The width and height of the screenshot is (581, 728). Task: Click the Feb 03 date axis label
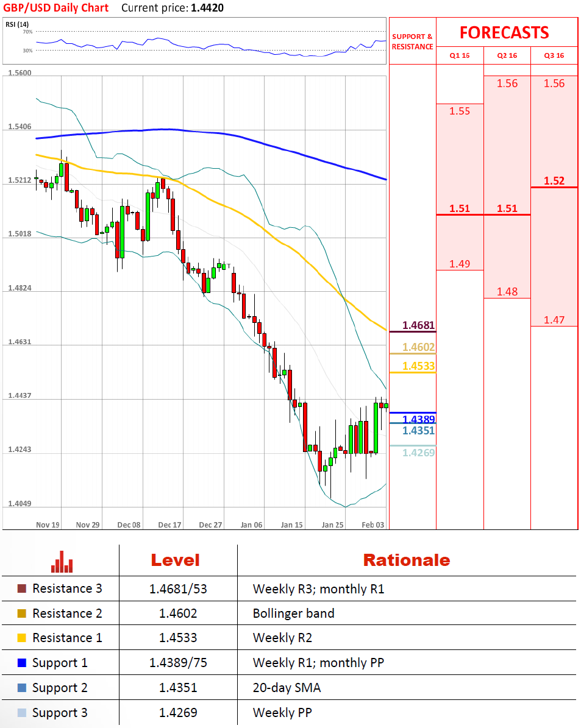pyautogui.click(x=373, y=525)
